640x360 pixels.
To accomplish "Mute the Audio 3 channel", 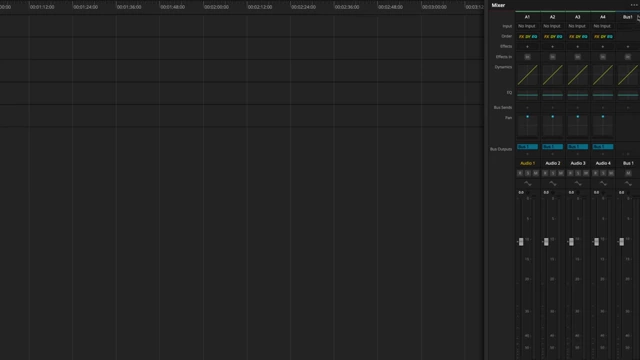I will point(586,173).
